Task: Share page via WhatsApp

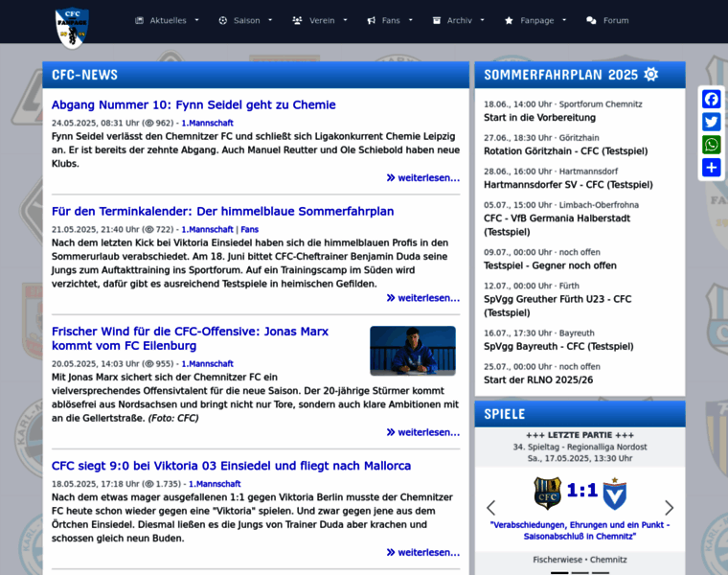Action: [x=712, y=145]
